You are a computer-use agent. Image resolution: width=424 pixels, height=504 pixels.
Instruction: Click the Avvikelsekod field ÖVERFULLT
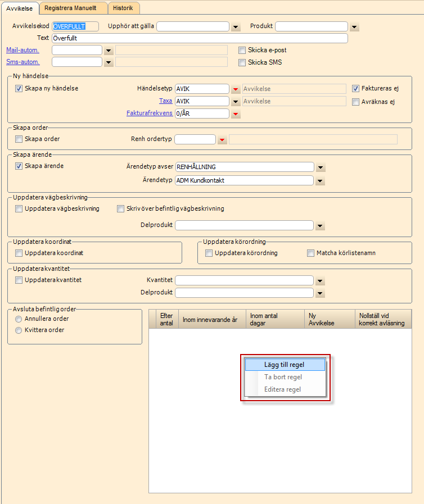pos(75,26)
